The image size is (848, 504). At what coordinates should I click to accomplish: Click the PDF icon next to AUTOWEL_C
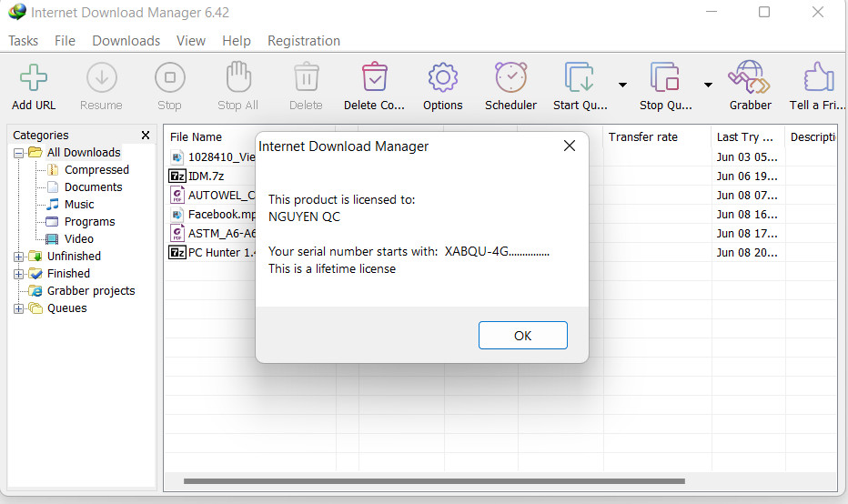[177, 195]
